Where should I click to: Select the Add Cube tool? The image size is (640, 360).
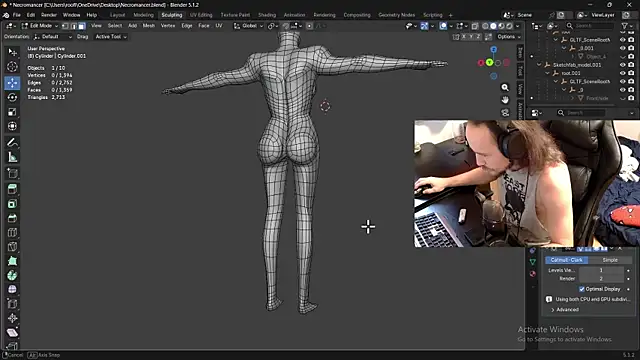coord(12,173)
